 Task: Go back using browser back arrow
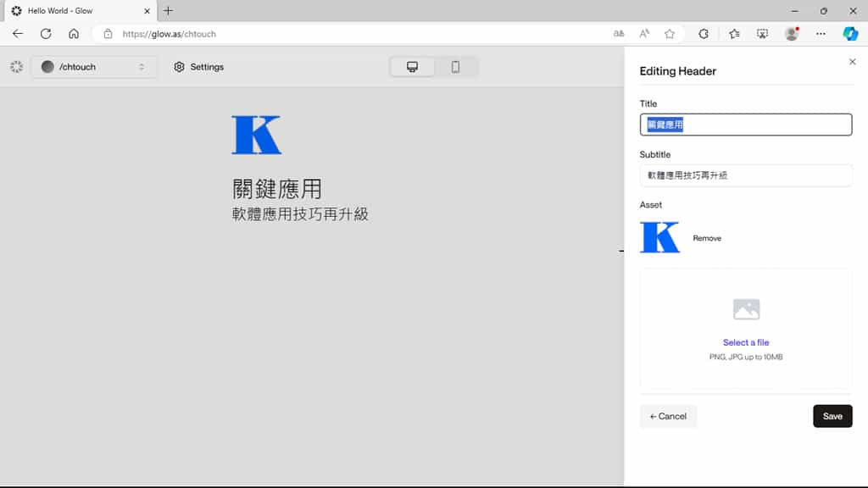(x=18, y=34)
